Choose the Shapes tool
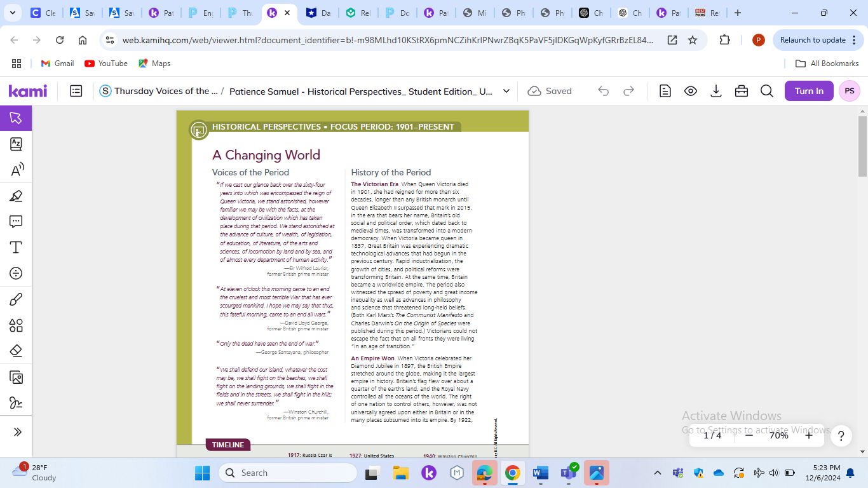The width and height of the screenshot is (868, 488). coord(16,325)
